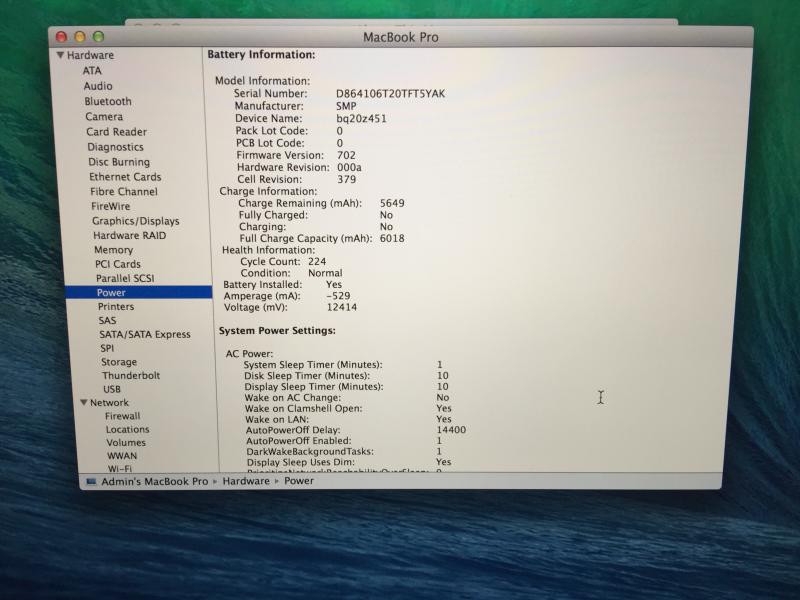Open Storage in the sidebar

pyautogui.click(x=119, y=362)
